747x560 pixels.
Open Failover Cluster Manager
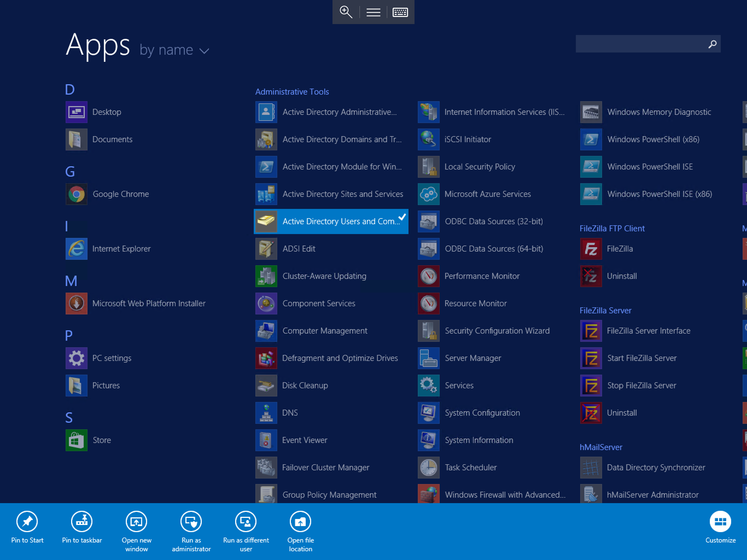click(x=331, y=468)
